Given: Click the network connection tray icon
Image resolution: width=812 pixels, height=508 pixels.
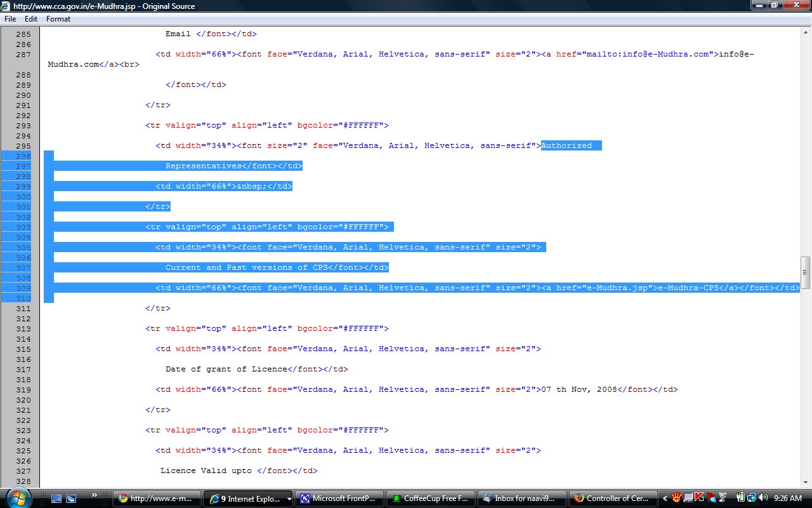Looking at the screenshot, I should click(x=751, y=498).
